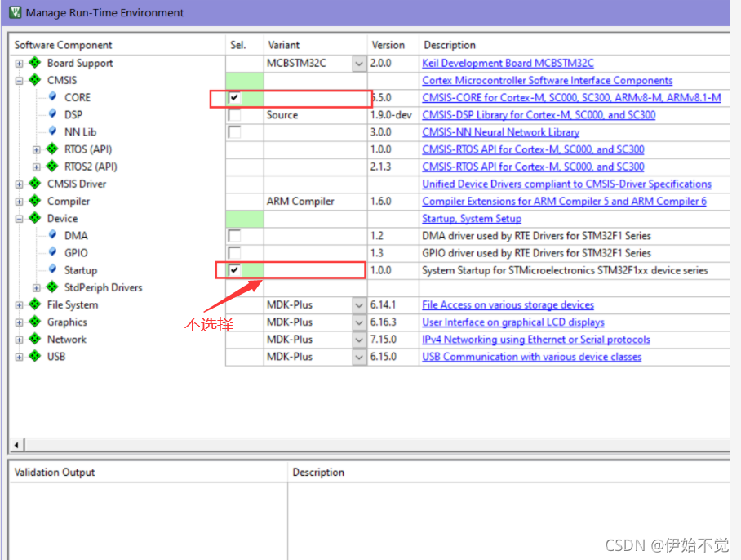Uncheck the CORE component checkbox

pyautogui.click(x=234, y=97)
